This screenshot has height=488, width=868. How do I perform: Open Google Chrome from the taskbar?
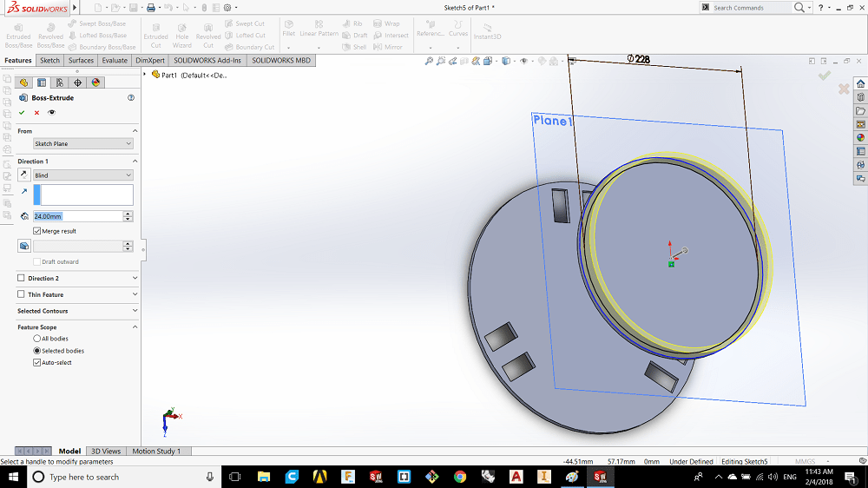459,477
